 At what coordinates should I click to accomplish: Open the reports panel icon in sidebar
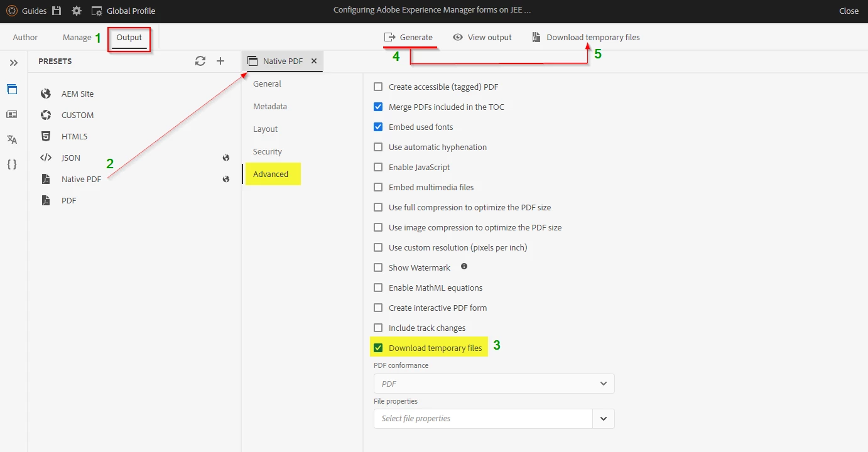12,114
